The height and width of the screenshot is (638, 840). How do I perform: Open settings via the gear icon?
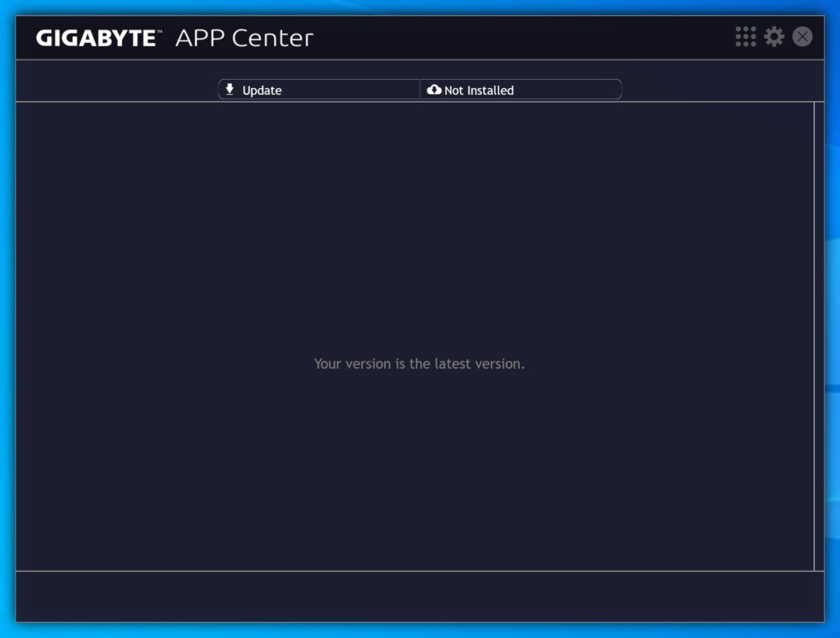coord(774,37)
